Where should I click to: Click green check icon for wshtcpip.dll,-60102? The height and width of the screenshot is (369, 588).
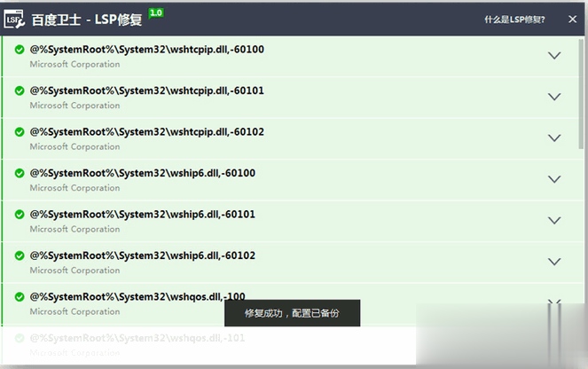point(20,132)
